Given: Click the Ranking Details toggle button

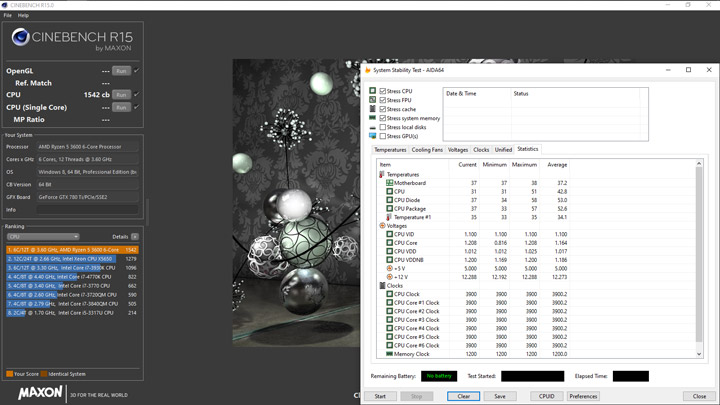Looking at the screenshot, I should (x=135, y=236).
